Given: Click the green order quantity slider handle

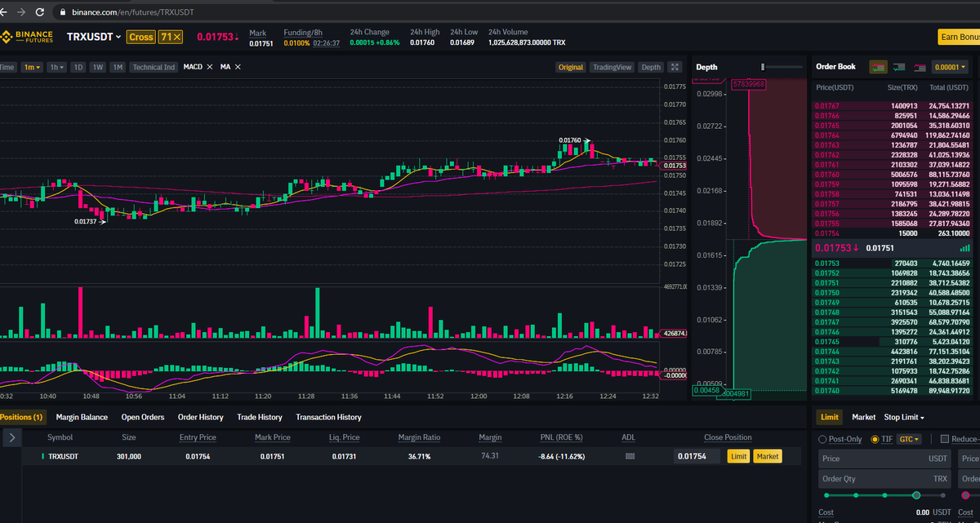Looking at the screenshot, I should (916, 494).
